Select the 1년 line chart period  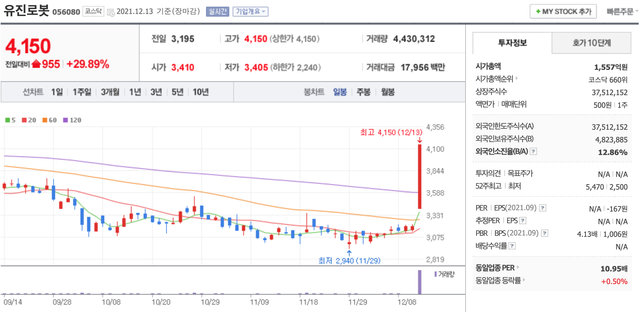point(135,92)
